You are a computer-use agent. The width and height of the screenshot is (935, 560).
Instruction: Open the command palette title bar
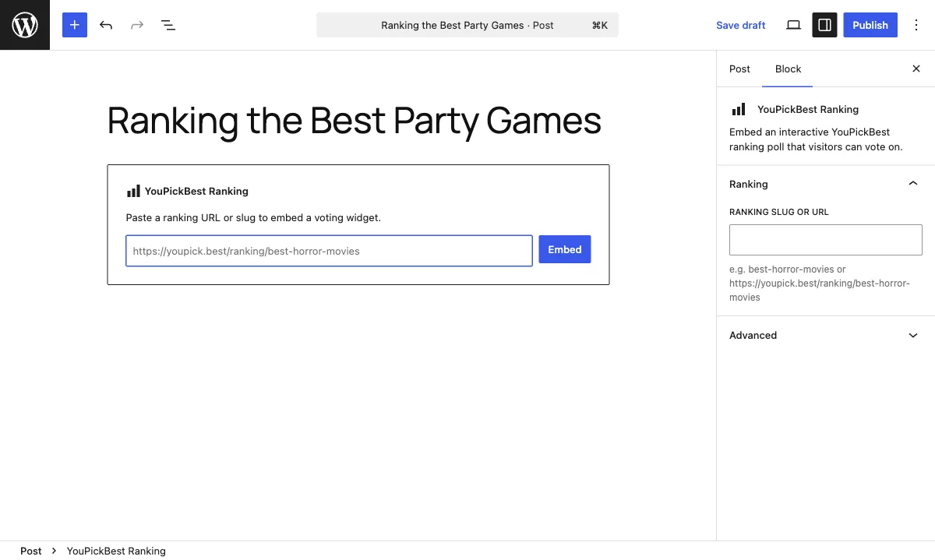tap(467, 25)
